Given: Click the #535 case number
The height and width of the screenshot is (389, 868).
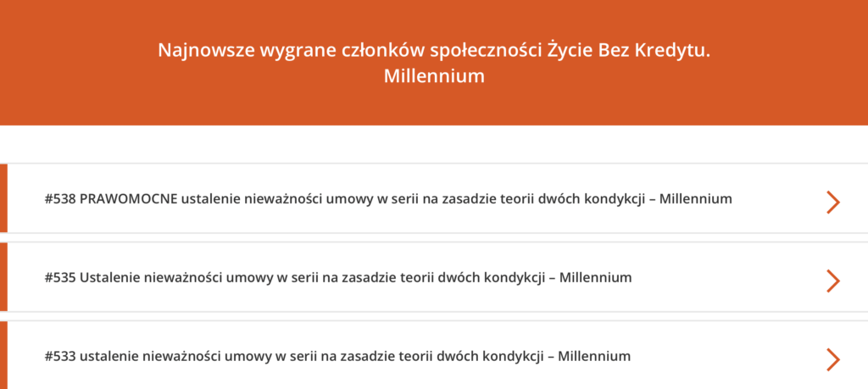Looking at the screenshot, I should [59, 277].
